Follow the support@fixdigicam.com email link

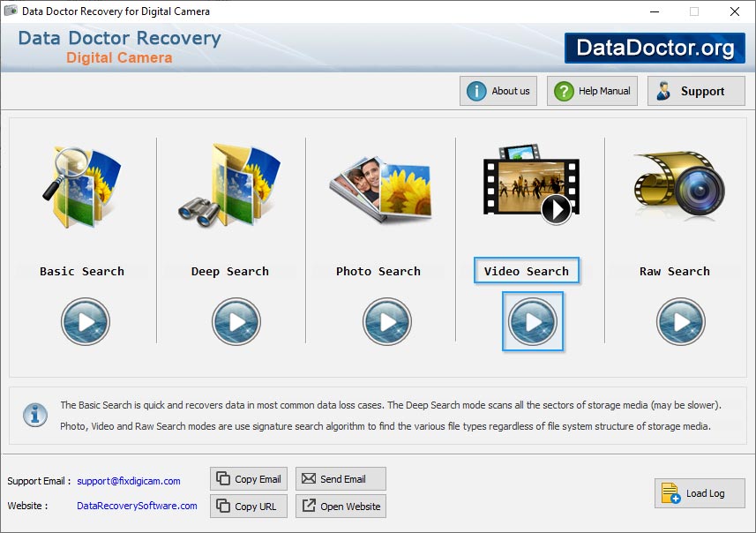coord(129,481)
